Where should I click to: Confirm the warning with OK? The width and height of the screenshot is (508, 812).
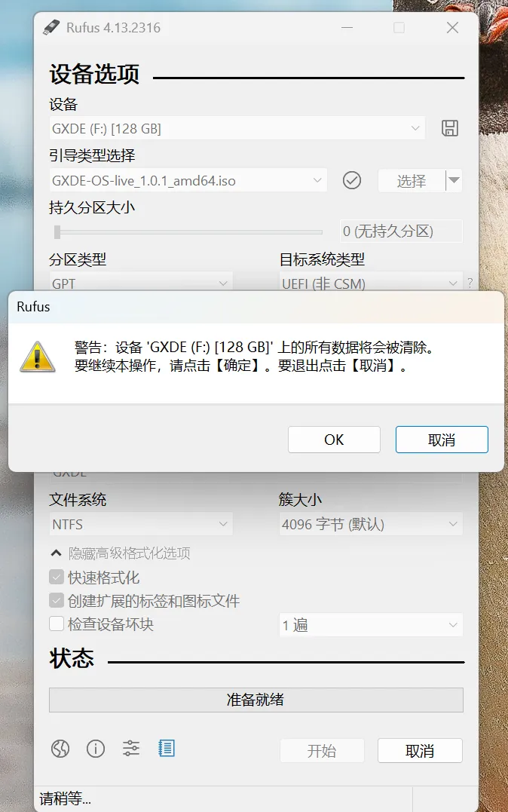tap(334, 440)
